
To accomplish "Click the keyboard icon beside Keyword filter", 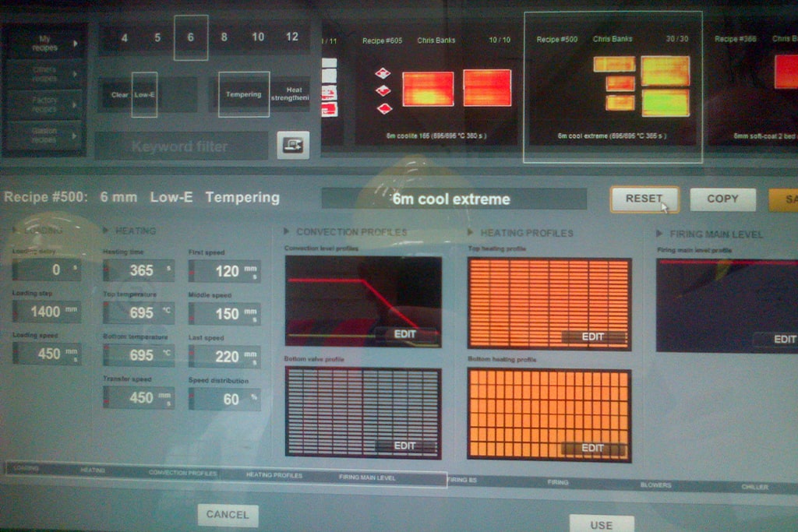I will pyautogui.click(x=293, y=145).
